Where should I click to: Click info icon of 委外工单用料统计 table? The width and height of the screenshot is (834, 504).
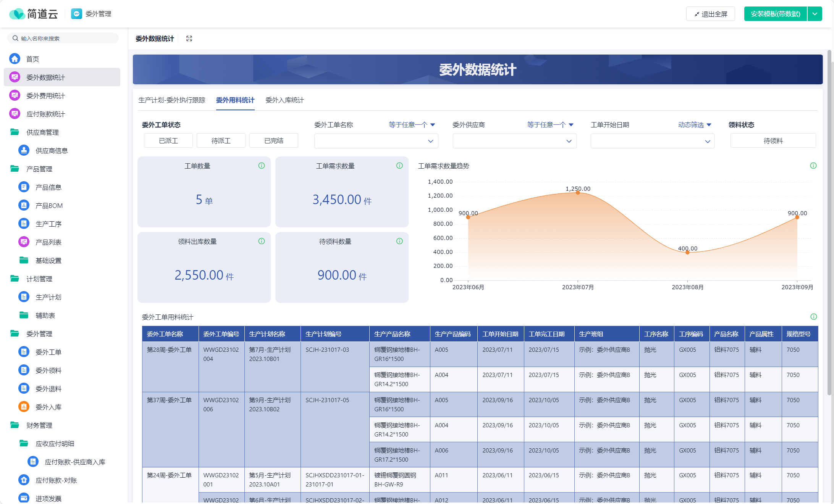click(814, 317)
